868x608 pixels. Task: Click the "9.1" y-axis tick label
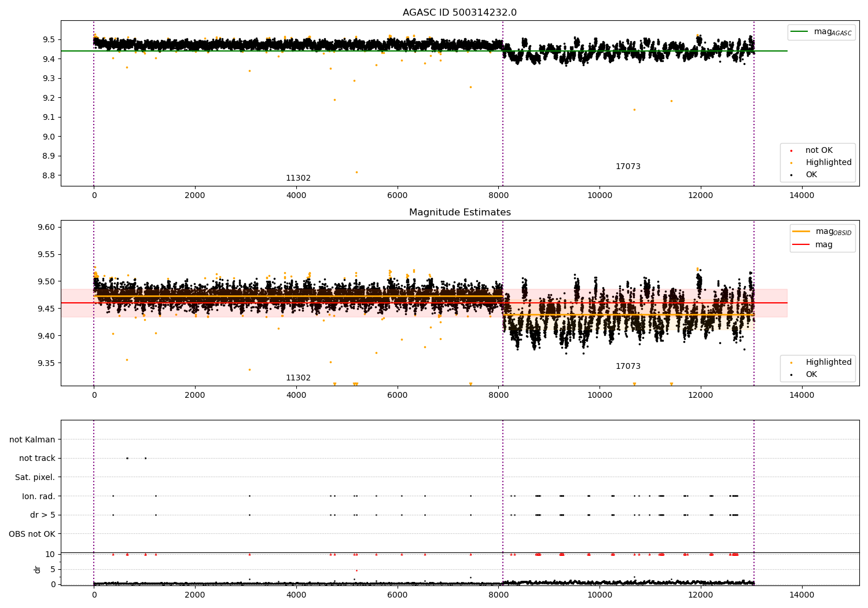(x=49, y=117)
